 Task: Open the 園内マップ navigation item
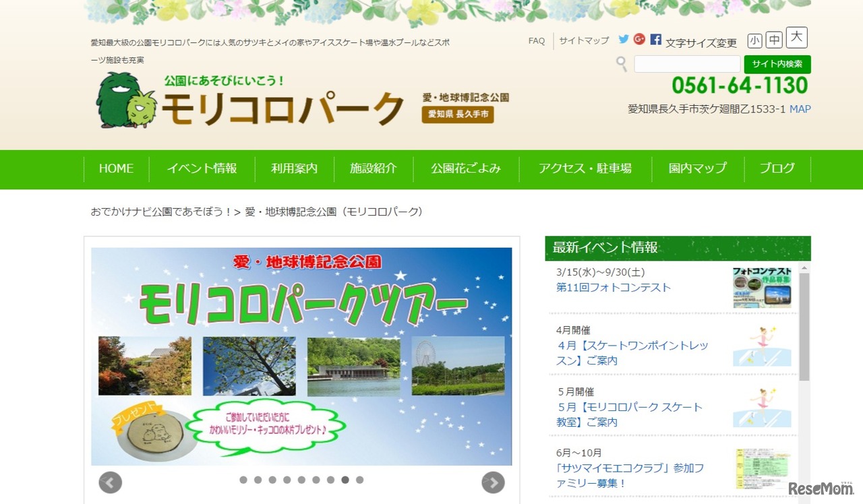pos(696,168)
